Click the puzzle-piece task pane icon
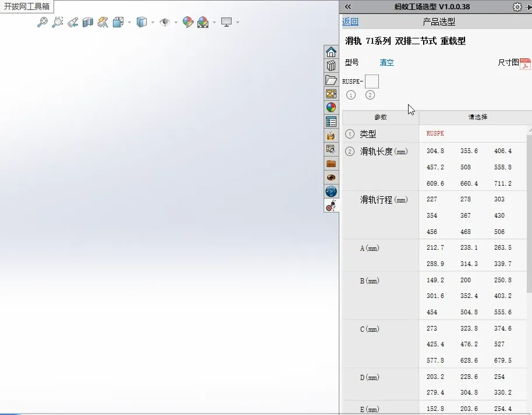The height and width of the screenshot is (415, 532). [331, 150]
